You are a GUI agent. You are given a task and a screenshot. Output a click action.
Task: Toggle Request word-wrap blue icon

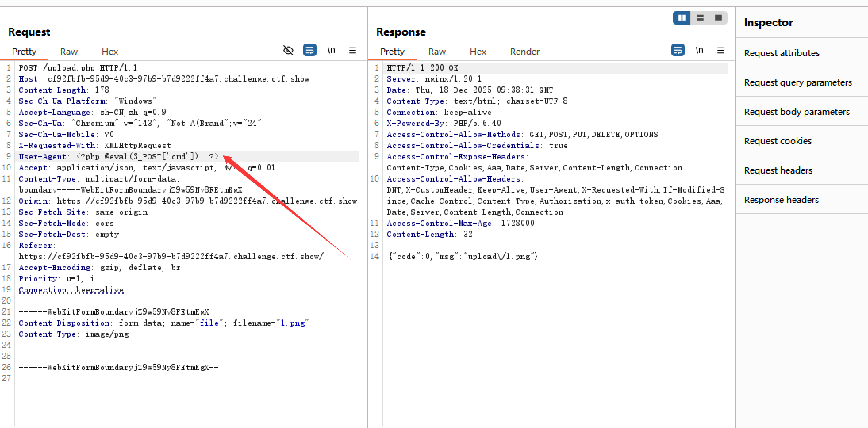click(x=309, y=50)
